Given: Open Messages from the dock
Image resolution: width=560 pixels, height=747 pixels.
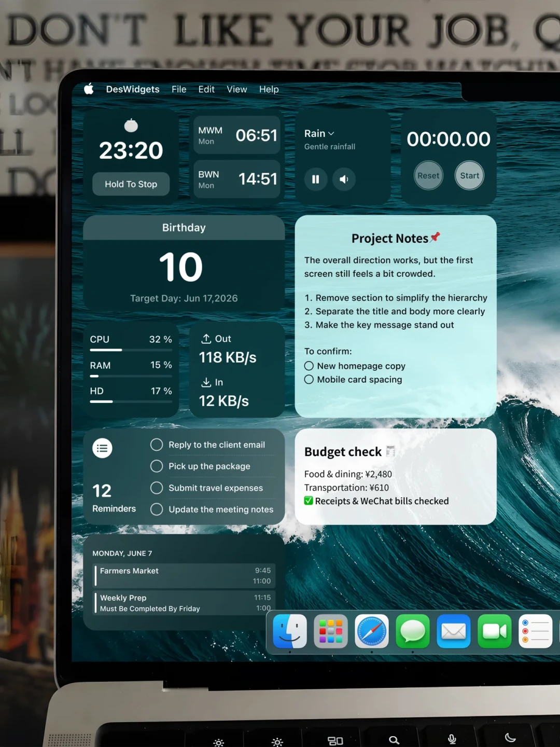Looking at the screenshot, I should pos(413,631).
